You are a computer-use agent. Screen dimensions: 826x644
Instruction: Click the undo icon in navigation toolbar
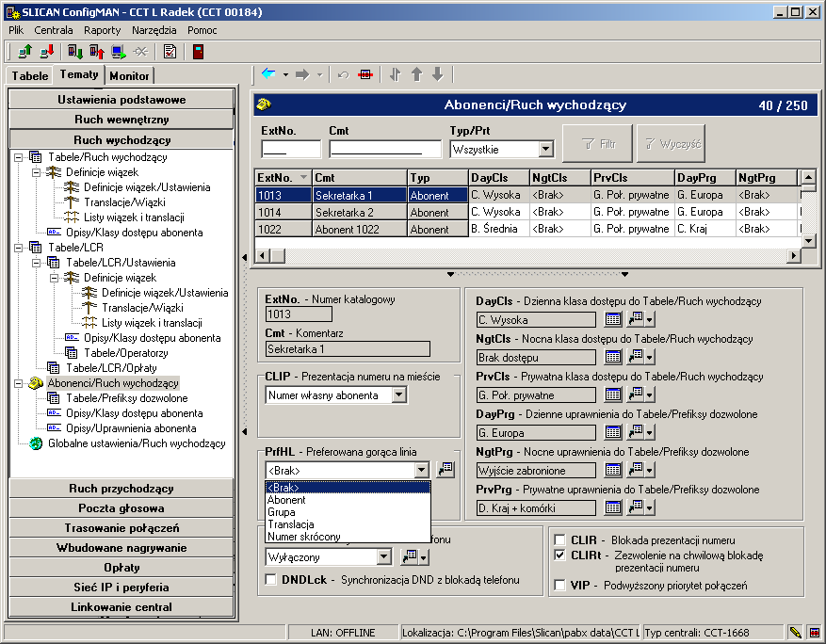(344, 75)
